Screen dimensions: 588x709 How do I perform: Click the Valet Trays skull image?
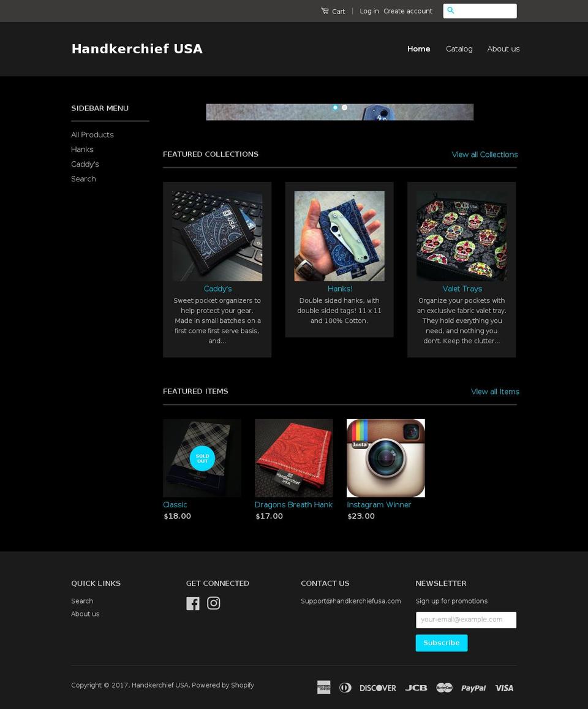click(x=461, y=236)
